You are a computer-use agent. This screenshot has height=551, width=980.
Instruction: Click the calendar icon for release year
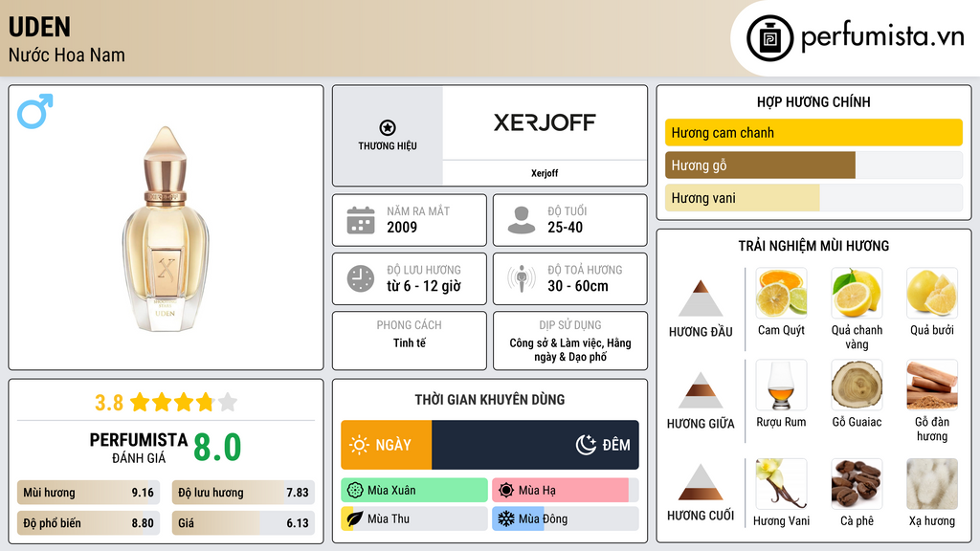(360, 220)
